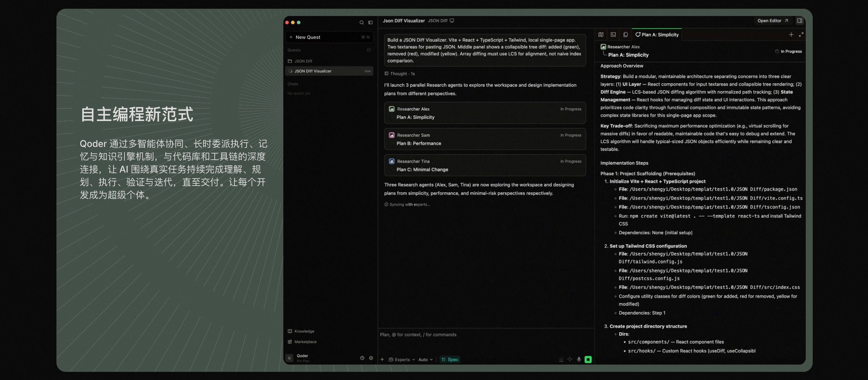The height and width of the screenshot is (380, 868).
Task: Click Researcher Alex avatar in plan panel
Action: pyautogui.click(x=603, y=47)
